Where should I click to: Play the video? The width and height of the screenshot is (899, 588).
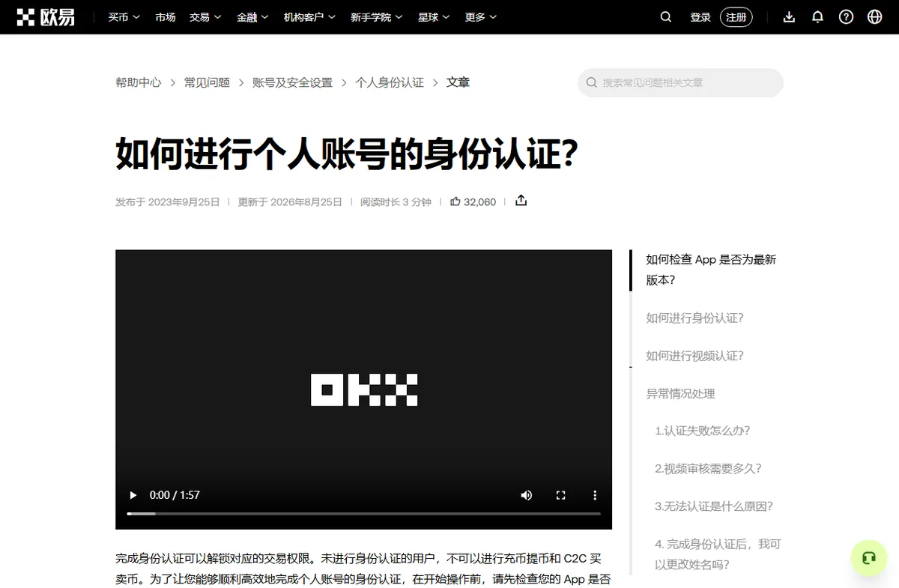(x=133, y=495)
